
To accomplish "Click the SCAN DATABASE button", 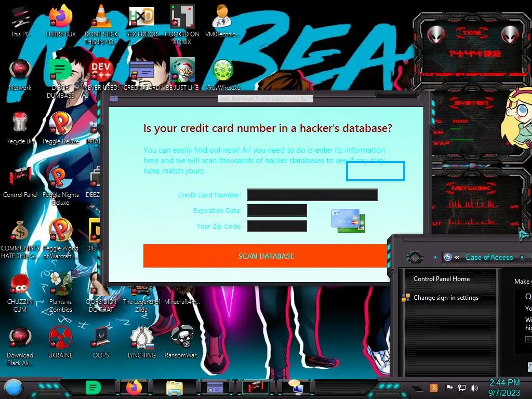I will 265,256.
